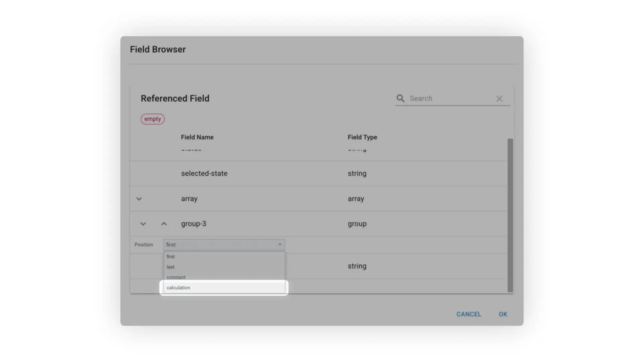
Task: Select the array field row
Action: click(190, 199)
